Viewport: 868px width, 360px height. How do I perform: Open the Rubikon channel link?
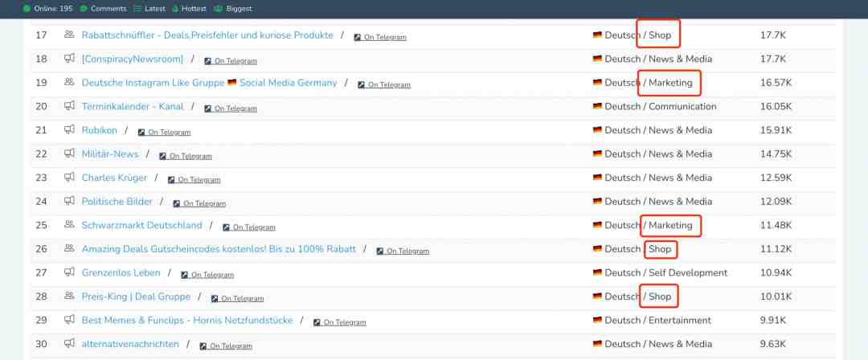click(99, 130)
